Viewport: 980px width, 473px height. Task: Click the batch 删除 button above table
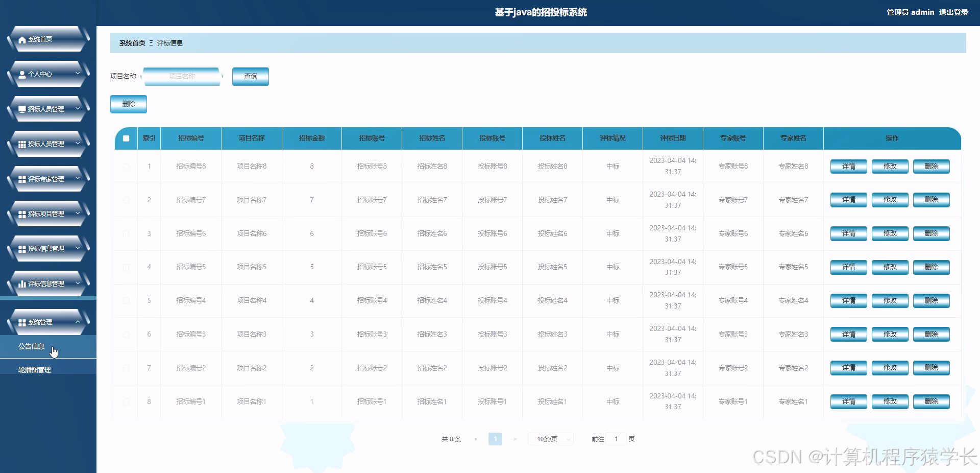(x=129, y=104)
